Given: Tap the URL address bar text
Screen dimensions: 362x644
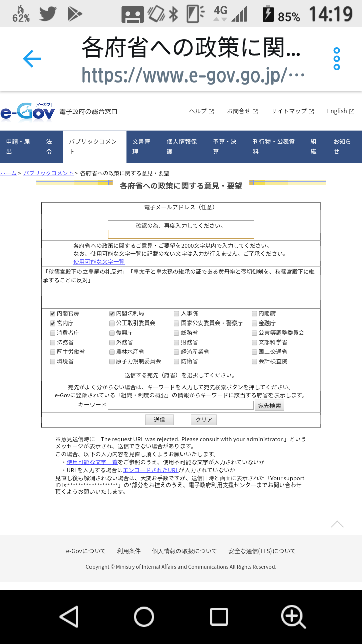Looking at the screenshot, I should [193, 75].
